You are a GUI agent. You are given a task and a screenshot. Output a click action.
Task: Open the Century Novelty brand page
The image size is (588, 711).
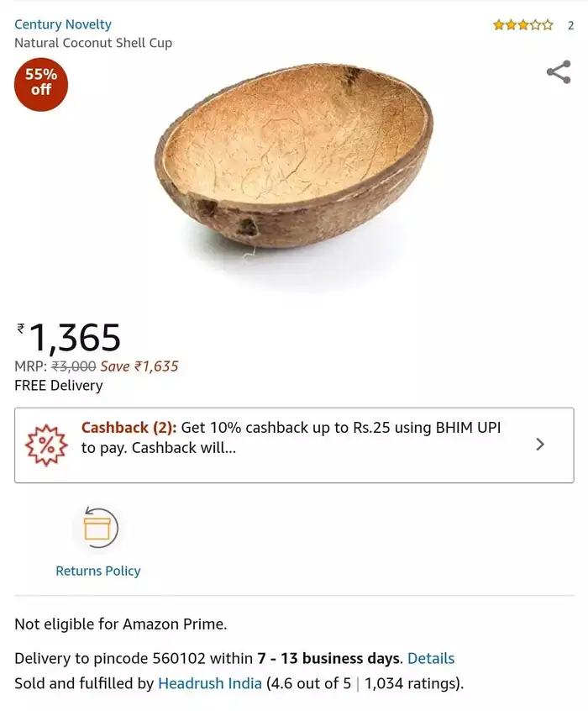pos(62,24)
